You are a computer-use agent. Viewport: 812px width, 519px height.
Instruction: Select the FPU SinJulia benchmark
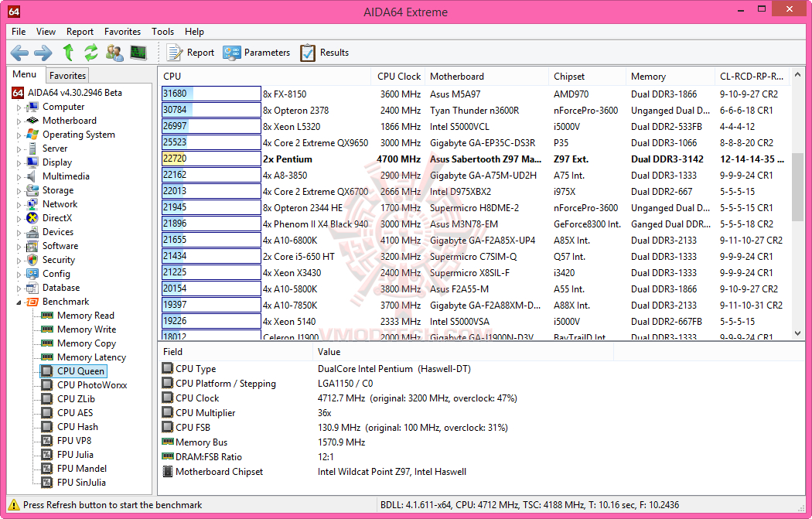tap(81, 483)
